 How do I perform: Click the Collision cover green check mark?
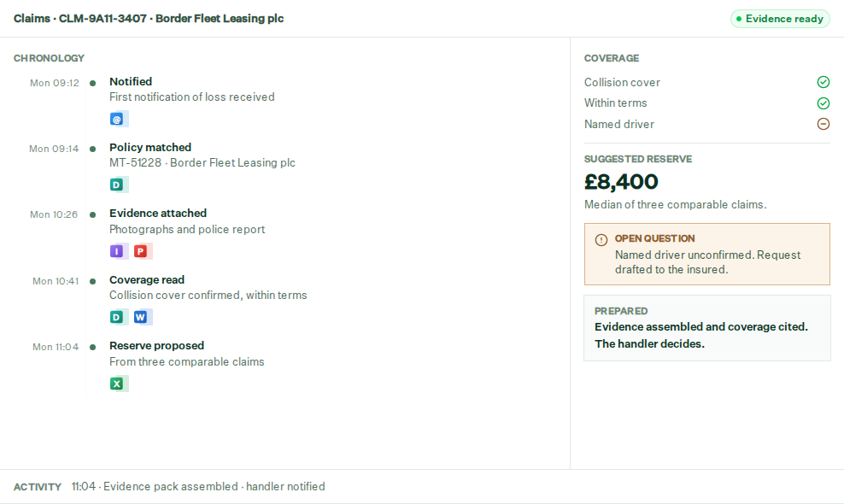point(823,82)
